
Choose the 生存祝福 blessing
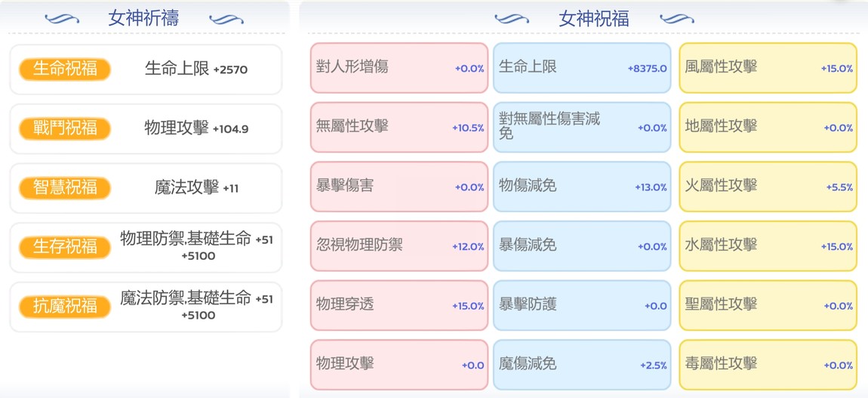[x=65, y=247]
